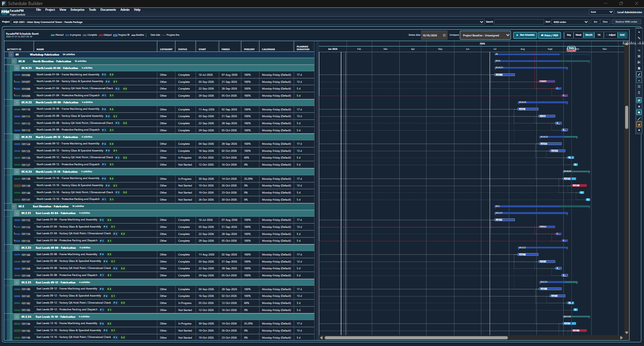The image size is (644, 346).
Task: Open the Status date calendar picker icon
Action: [x=444, y=35]
